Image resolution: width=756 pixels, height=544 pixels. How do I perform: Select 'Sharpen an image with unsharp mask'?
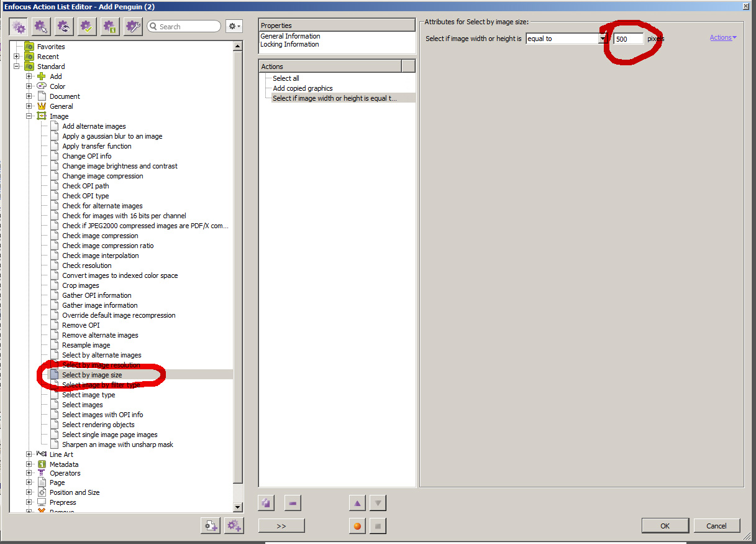tap(117, 445)
